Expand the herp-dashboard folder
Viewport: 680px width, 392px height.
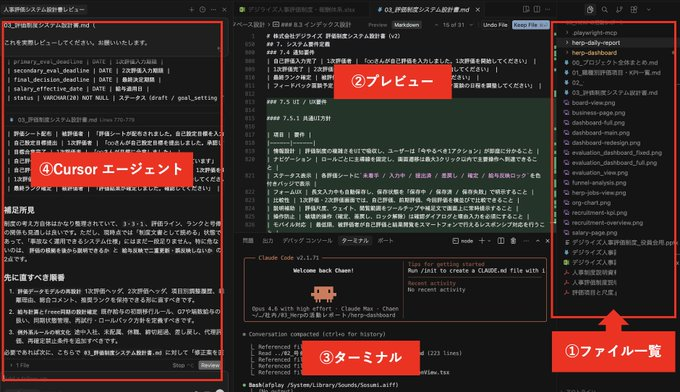point(594,52)
